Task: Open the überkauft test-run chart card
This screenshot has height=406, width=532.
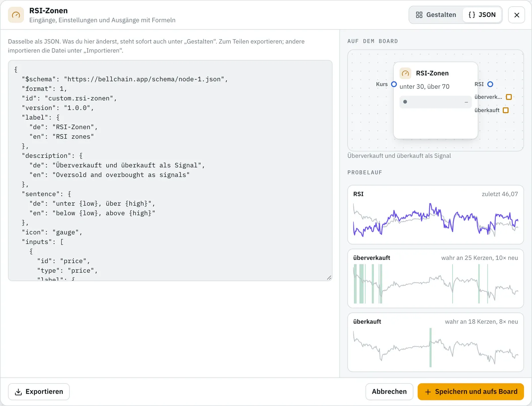Action: tap(436, 342)
